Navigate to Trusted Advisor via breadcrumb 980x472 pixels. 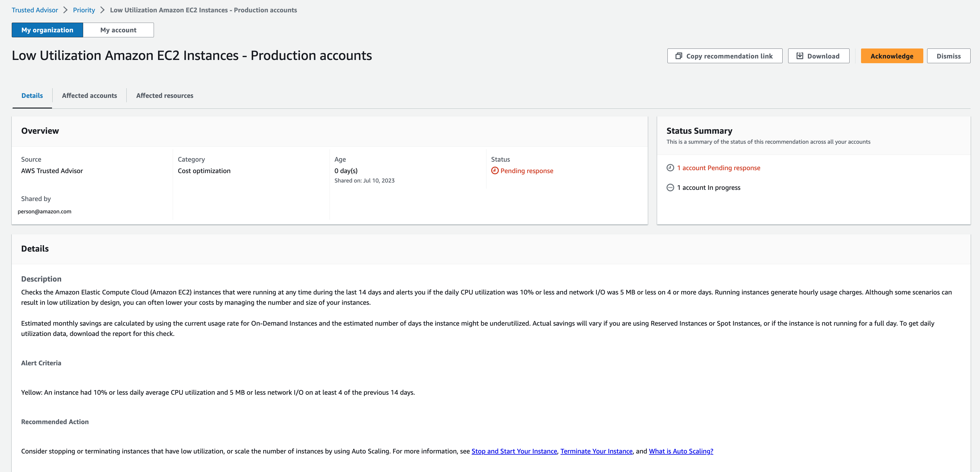[x=35, y=10]
